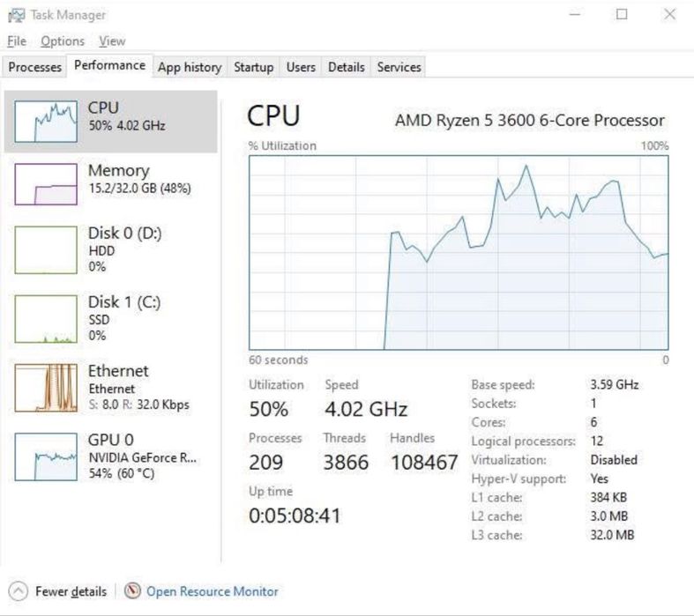Viewport: 694px width, 616px height.
Task: Select GPU 0 NVIDIA GeForce graph
Action: [x=46, y=456]
